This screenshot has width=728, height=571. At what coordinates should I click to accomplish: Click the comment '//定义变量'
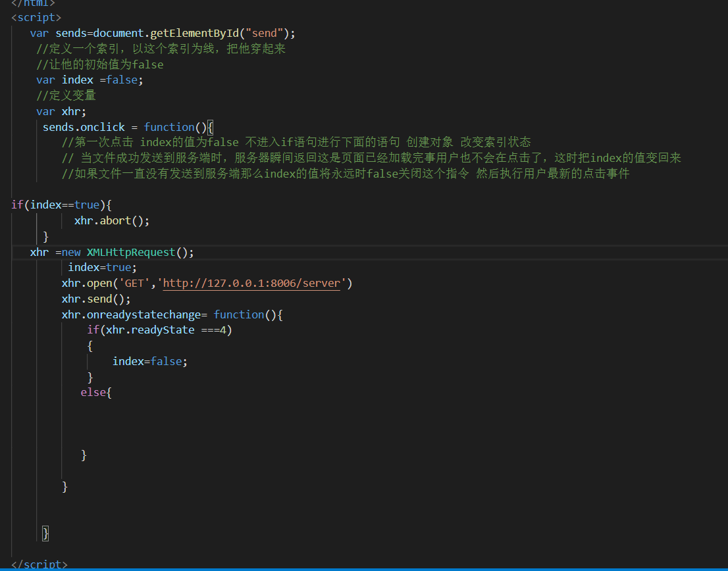[66, 95]
